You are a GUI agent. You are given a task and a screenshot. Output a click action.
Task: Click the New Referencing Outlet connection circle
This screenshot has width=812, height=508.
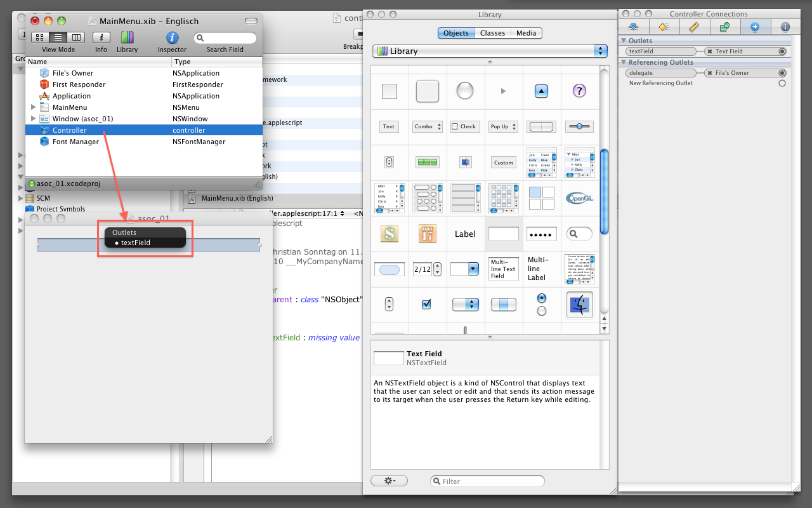pos(782,83)
